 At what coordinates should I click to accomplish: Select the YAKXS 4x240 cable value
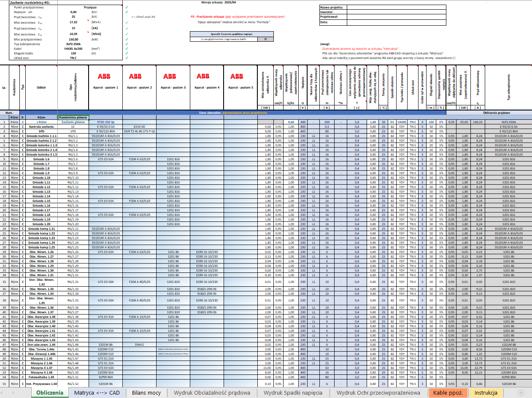[73, 48]
